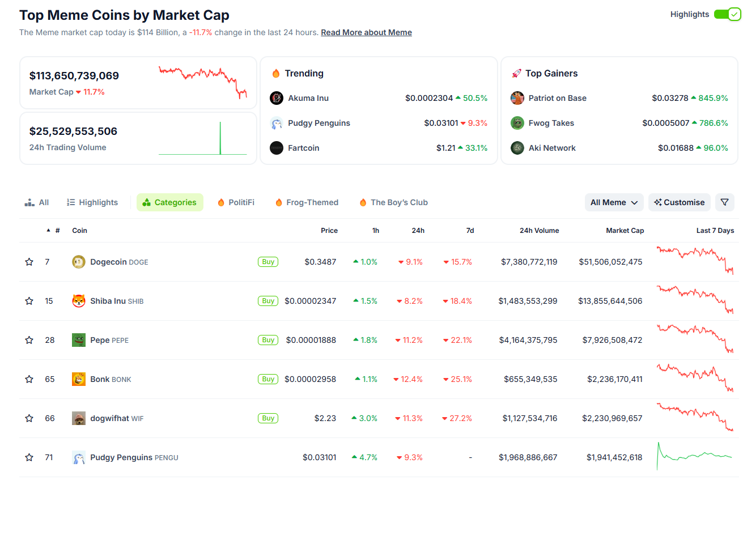The image size is (756, 548).
Task: Switch to the All tab
Action: click(x=37, y=202)
